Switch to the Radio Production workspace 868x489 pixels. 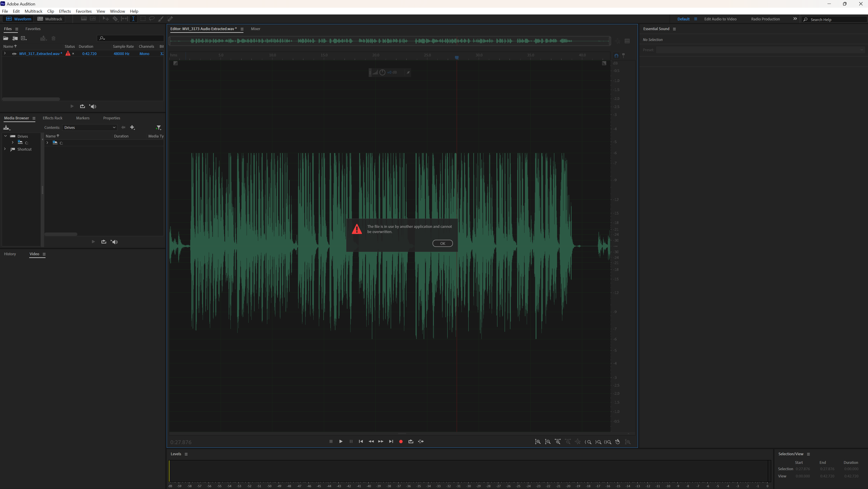point(765,19)
